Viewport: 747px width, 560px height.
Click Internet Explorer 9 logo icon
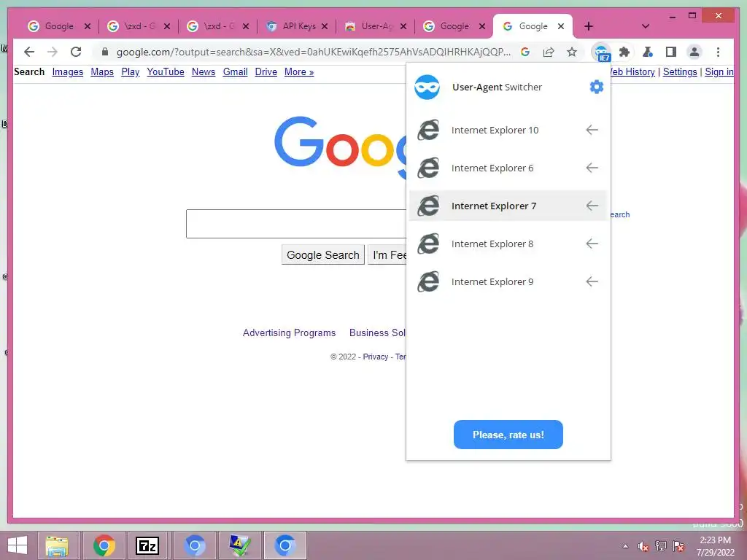tap(428, 282)
